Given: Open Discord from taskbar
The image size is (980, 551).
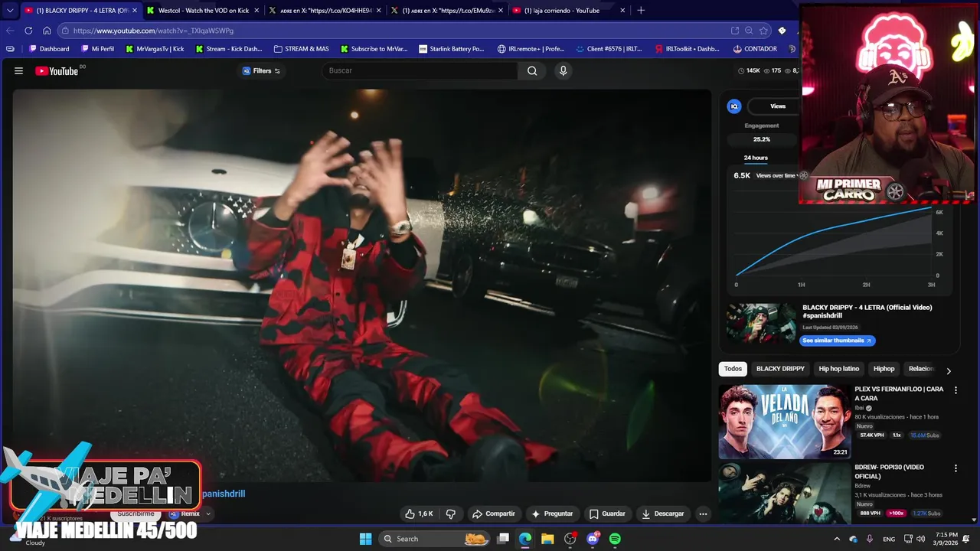Looking at the screenshot, I should click(593, 539).
